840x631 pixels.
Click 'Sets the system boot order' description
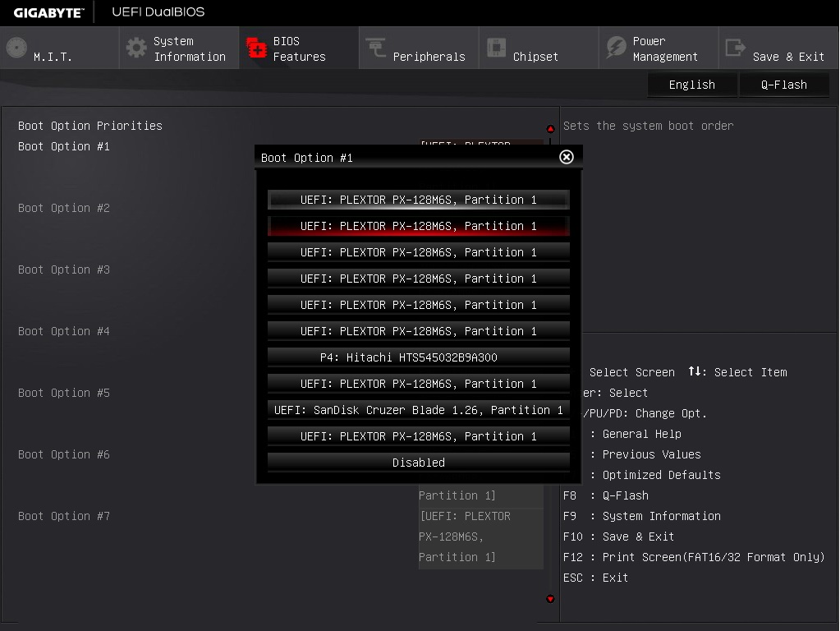(x=648, y=126)
